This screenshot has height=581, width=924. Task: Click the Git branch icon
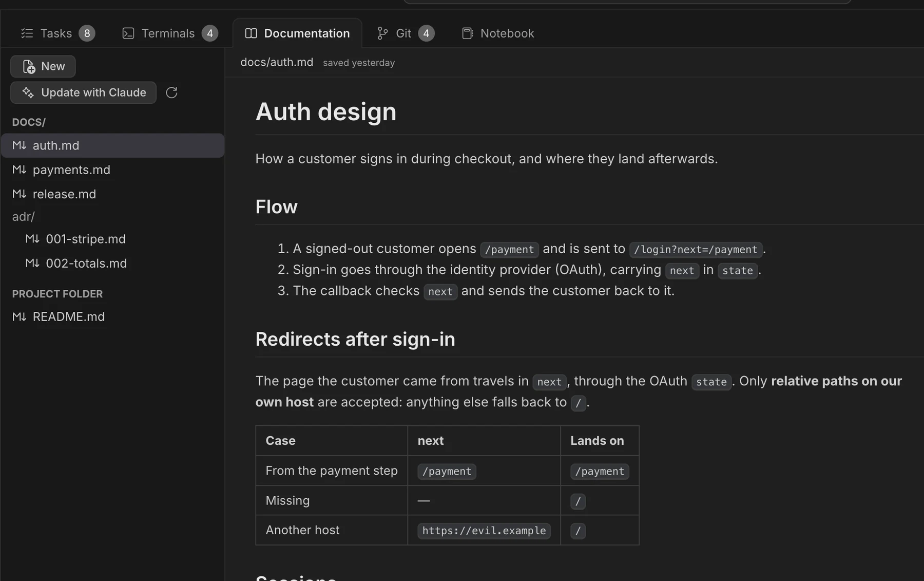click(382, 33)
